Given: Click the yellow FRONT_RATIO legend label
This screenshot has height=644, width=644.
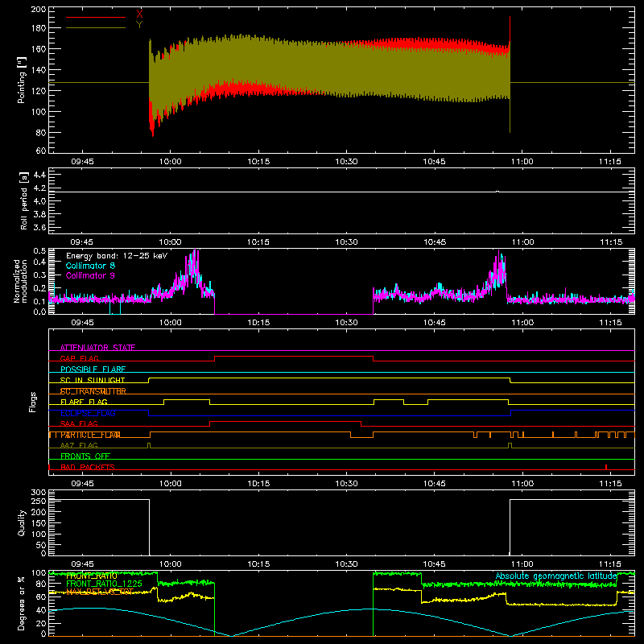Looking at the screenshot, I should (92, 576).
